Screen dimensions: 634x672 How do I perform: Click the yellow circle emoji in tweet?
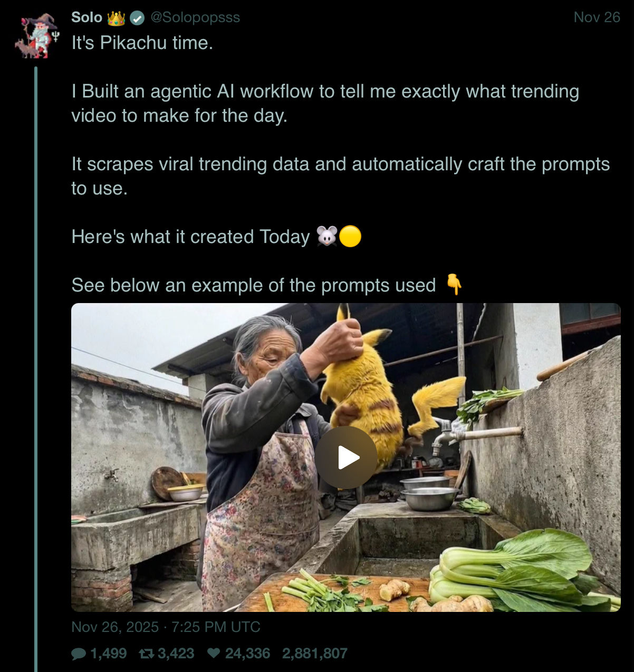click(350, 237)
